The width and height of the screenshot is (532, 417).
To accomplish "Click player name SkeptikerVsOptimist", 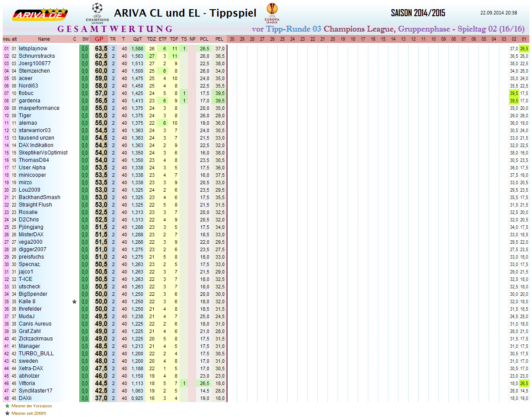I will coord(43,153).
